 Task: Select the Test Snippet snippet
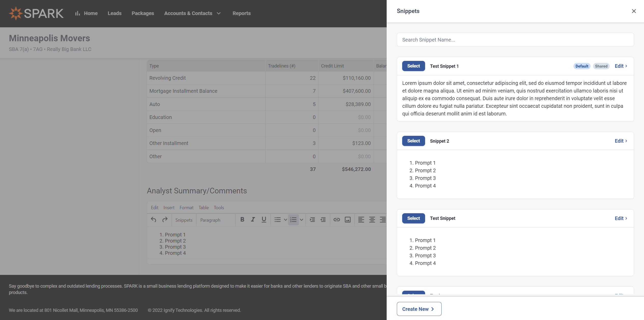413,218
